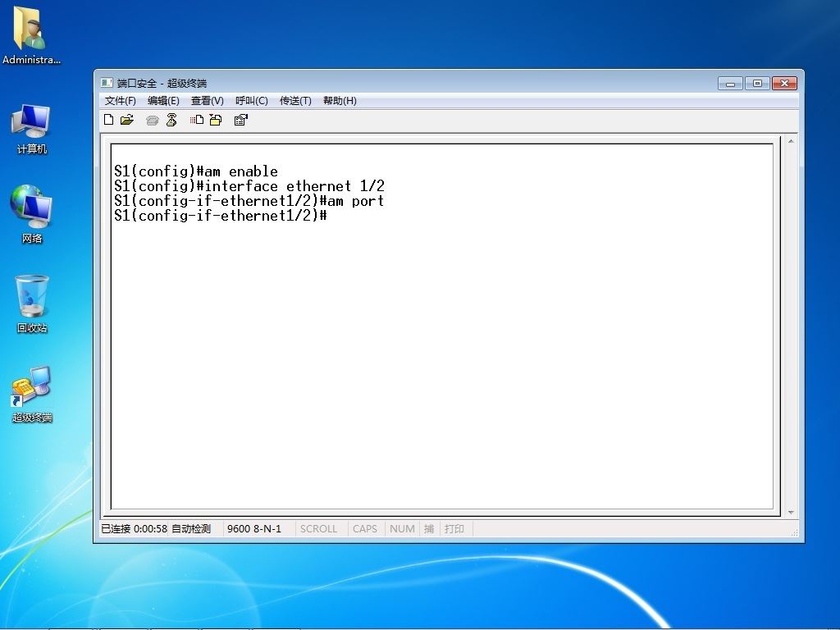Select the 网络 desktop icon
The image size is (840, 630).
click(x=32, y=214)
